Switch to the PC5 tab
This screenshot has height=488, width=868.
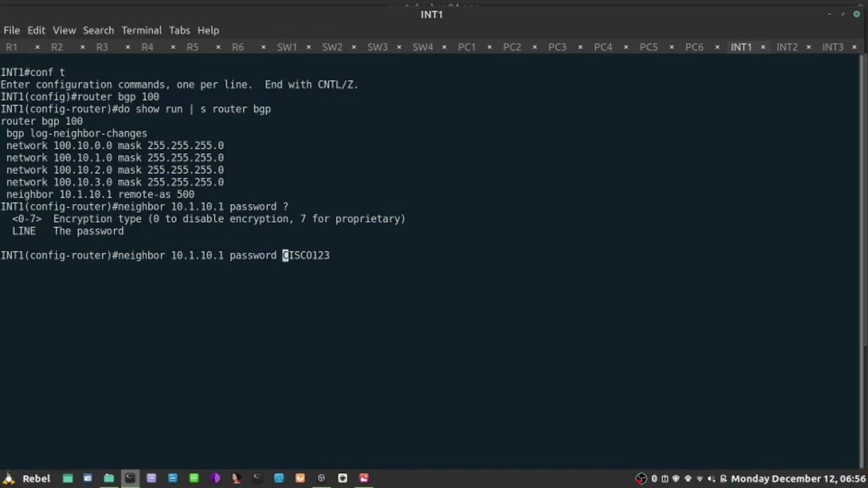(x=648, y=47)
